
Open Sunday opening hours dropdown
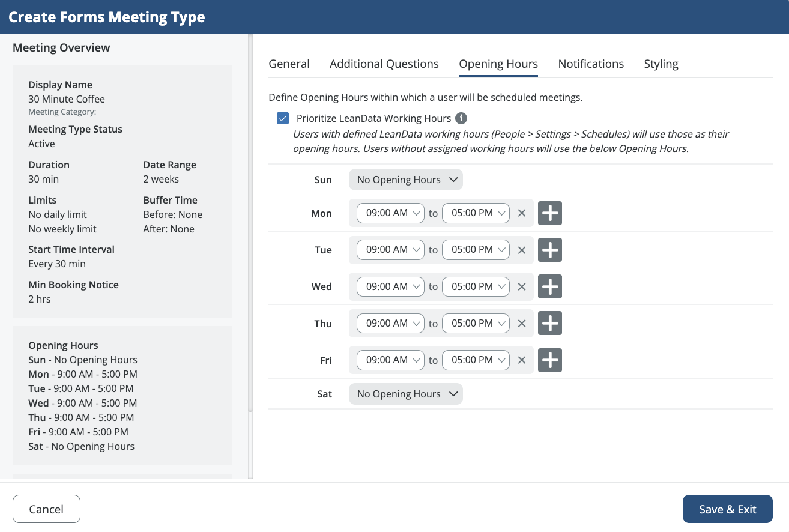(406, 180)
